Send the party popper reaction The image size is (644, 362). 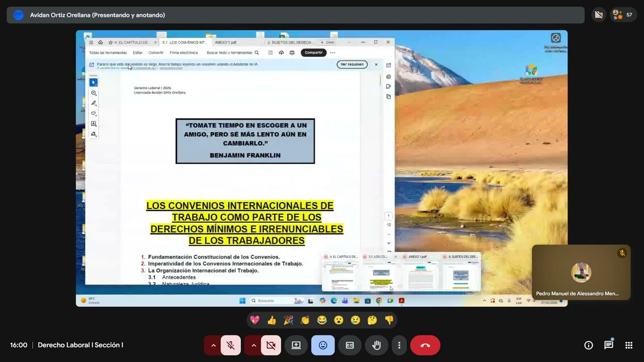tap(288, 320)
